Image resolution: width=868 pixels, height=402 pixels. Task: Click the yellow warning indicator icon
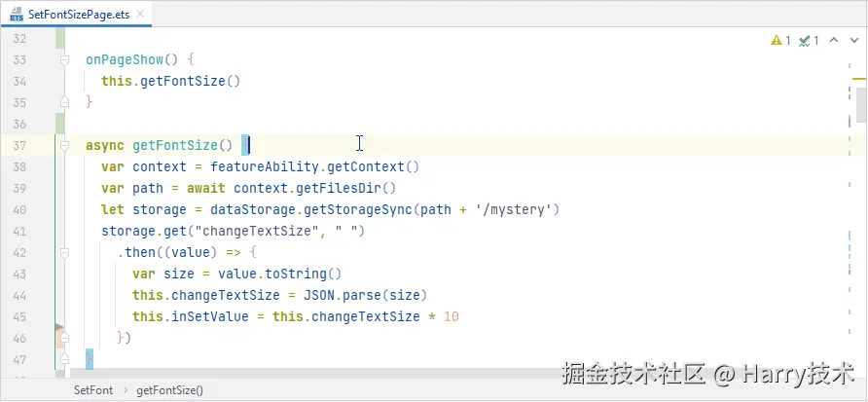777,41
